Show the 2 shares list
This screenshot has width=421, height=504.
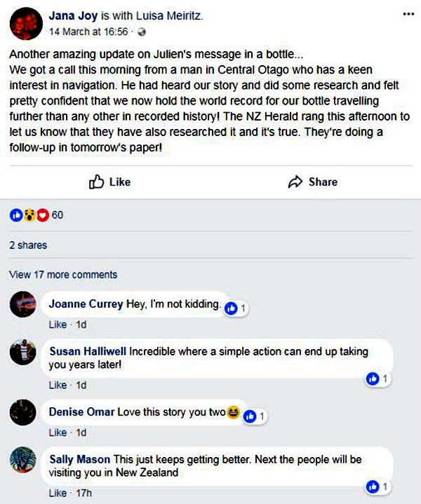[28, 245]
